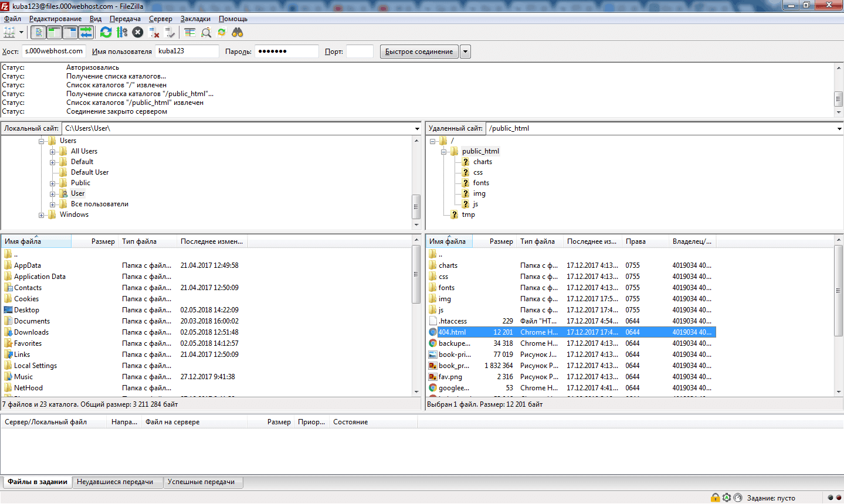Viewport: 844px width, 504px height.
Task: Open the Помощь menu
Action: click(233, 19)
